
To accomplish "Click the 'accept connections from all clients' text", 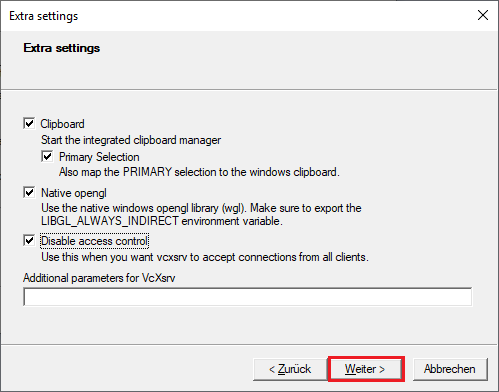I will coord(286,257).
